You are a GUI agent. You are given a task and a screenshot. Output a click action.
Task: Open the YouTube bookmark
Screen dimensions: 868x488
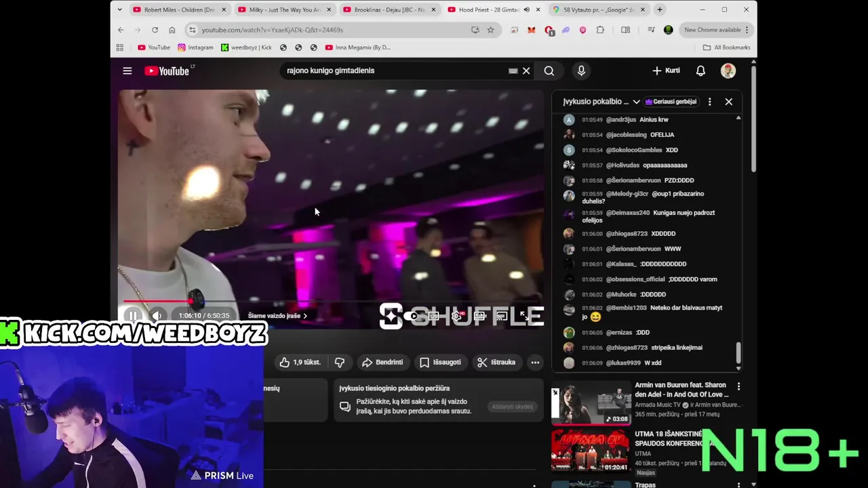(154, 47)
